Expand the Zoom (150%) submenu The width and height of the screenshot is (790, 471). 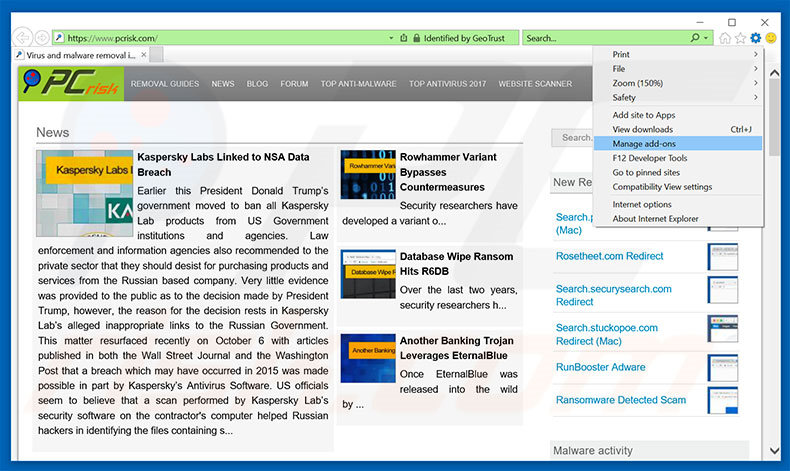click(x=678, y=83)
